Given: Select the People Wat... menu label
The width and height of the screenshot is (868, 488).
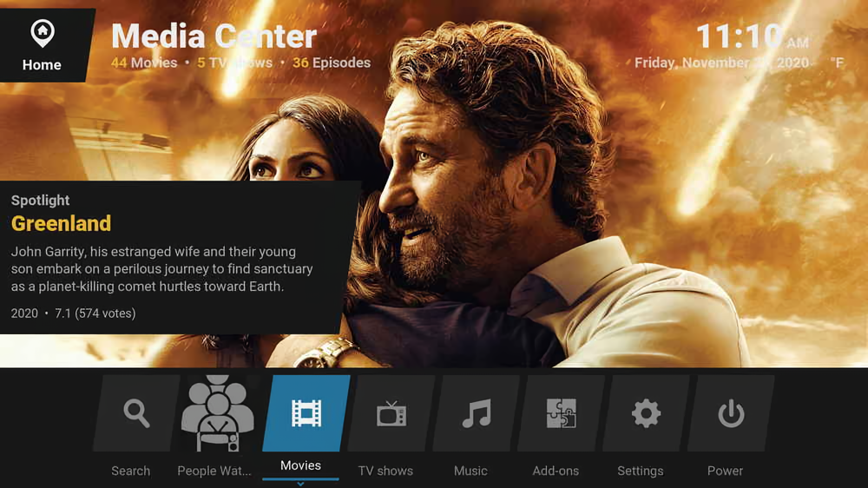Looking at the screenshot, I should point(214,471).
